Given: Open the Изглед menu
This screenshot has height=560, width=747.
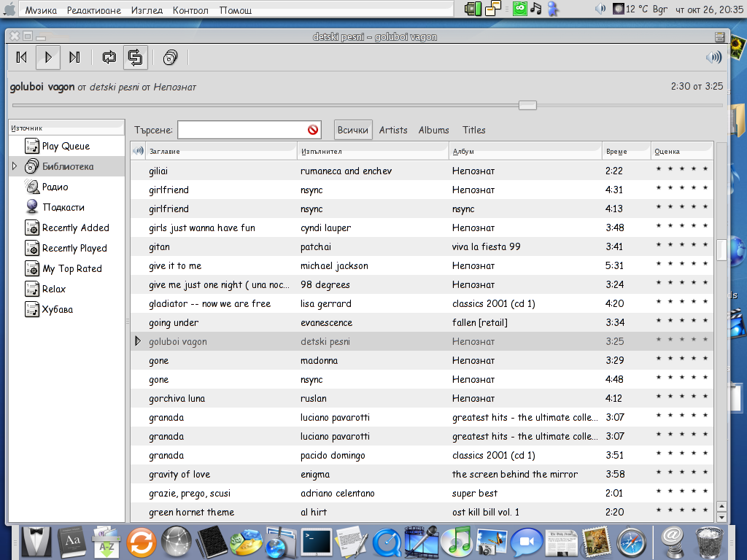Looking at the screenshot, I should pos(147,10).
